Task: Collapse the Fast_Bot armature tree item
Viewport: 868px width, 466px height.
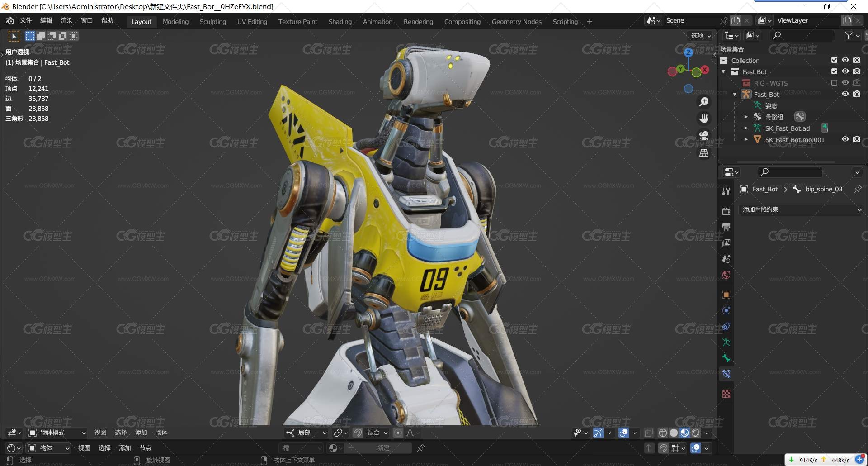Action: [735, 95]
